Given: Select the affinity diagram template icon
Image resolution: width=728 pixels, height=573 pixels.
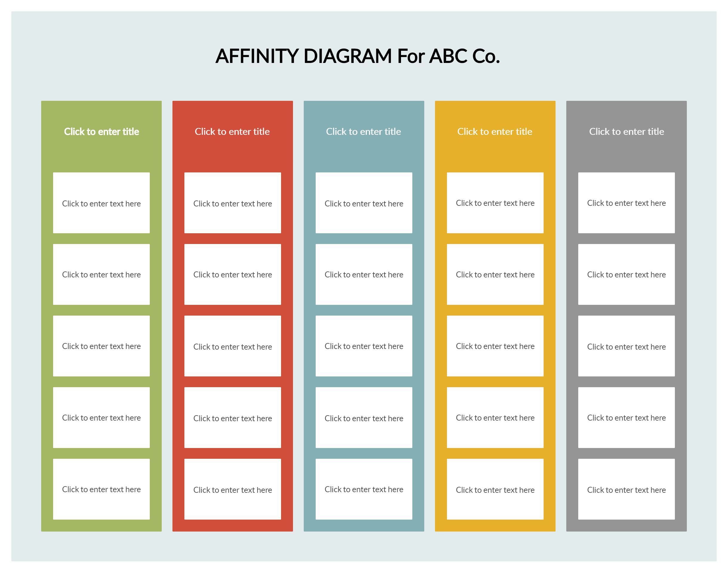Looking at the screenshot, I should [x=364, y=286].
